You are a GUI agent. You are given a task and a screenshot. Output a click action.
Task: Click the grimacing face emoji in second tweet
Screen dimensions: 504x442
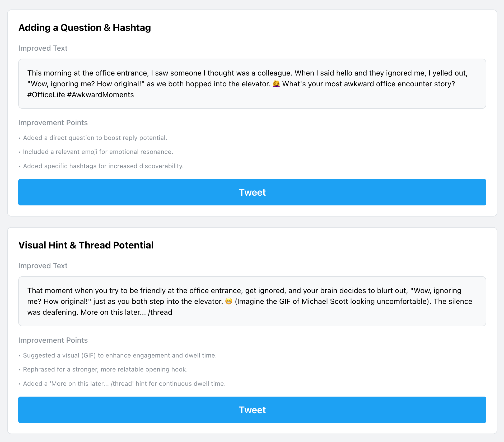click(x=229, y=301)
